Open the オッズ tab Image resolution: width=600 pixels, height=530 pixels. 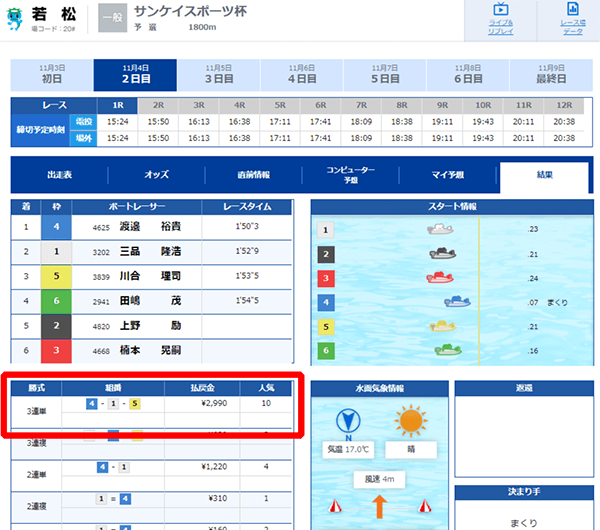tap(156, 175)
